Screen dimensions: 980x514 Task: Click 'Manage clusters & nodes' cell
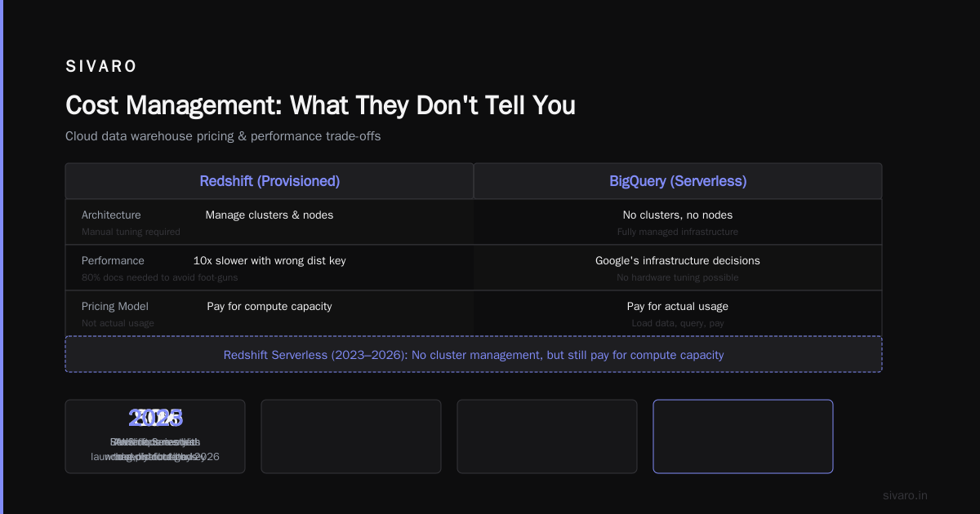tap(269, 215)
